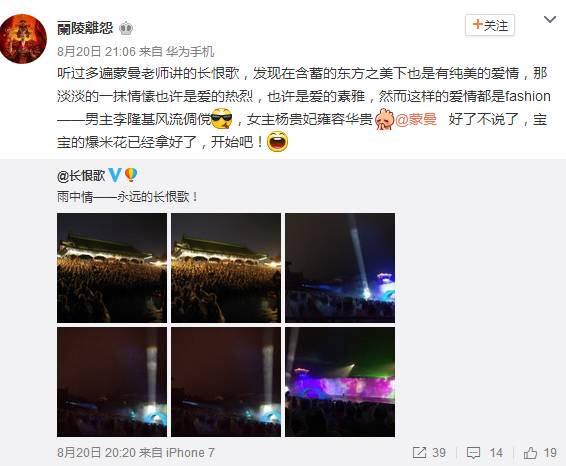Open 蘭陵離怨 profile avatar
This screenshot has height=466, width=566.
23,39
